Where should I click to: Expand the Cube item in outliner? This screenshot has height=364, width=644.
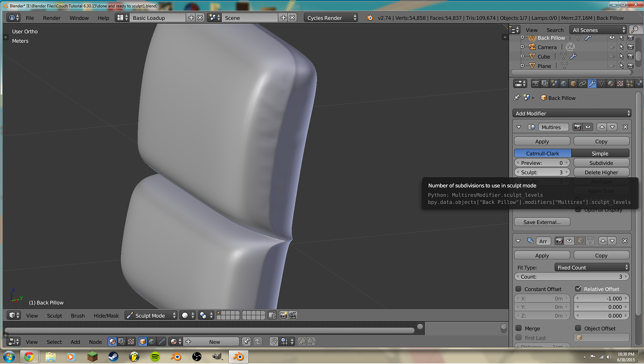pyautogui.click(x=522, y=56)
